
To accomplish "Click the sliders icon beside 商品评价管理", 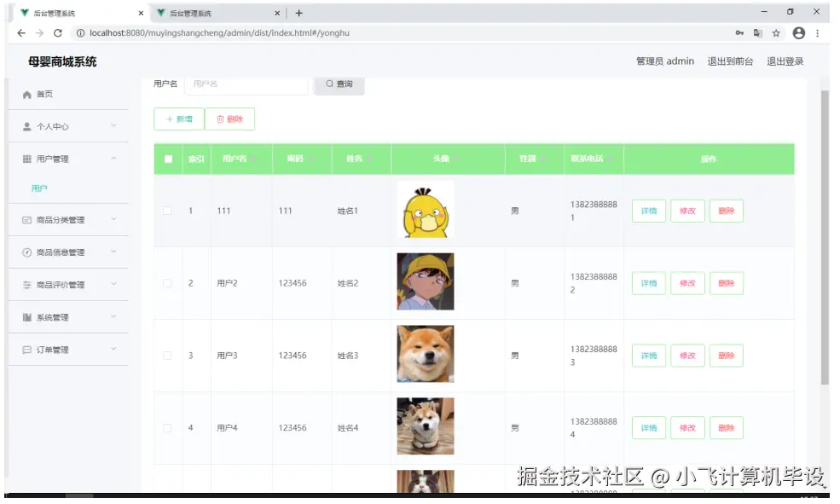I will point(29,284).
